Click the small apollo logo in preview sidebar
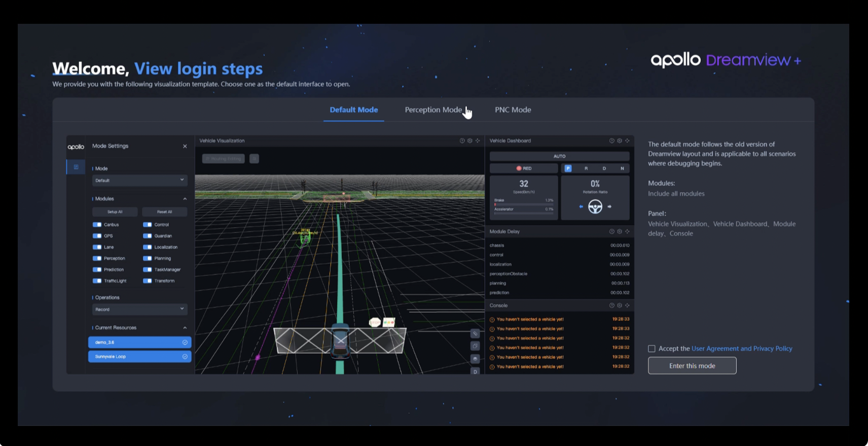Screen dimensions: 868x446 click(x=76, y=146)
